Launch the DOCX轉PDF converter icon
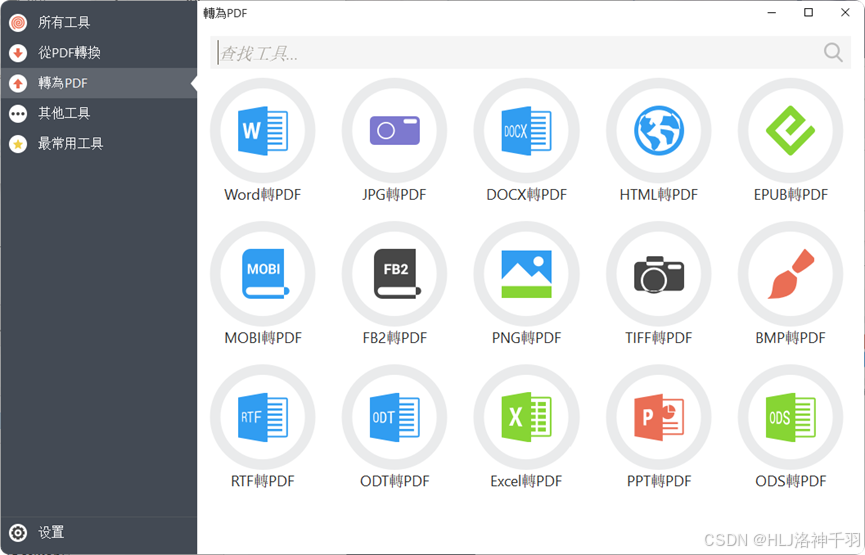 pyautogui.click(x=526, y=131)
